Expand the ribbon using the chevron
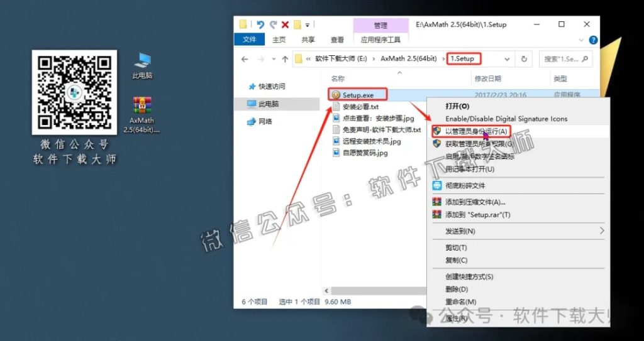 tap(582, 40)
